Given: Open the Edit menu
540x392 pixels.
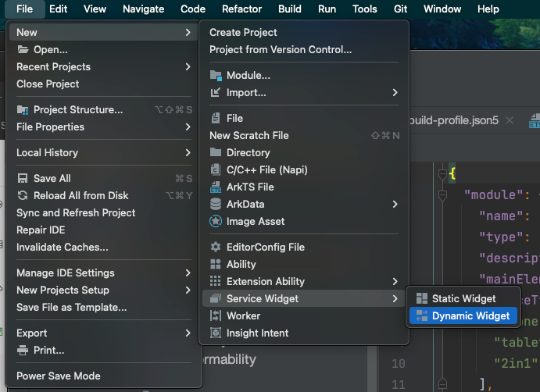Looking at the screenshot, I should click(58, 9).
